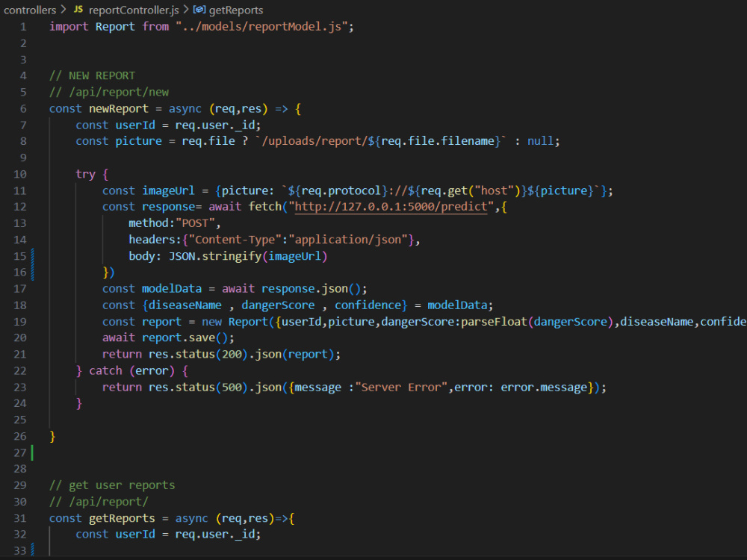The image size is (747, 560).
Task: Click line number 22 in the gutter
Action: [x=20, y=371]
